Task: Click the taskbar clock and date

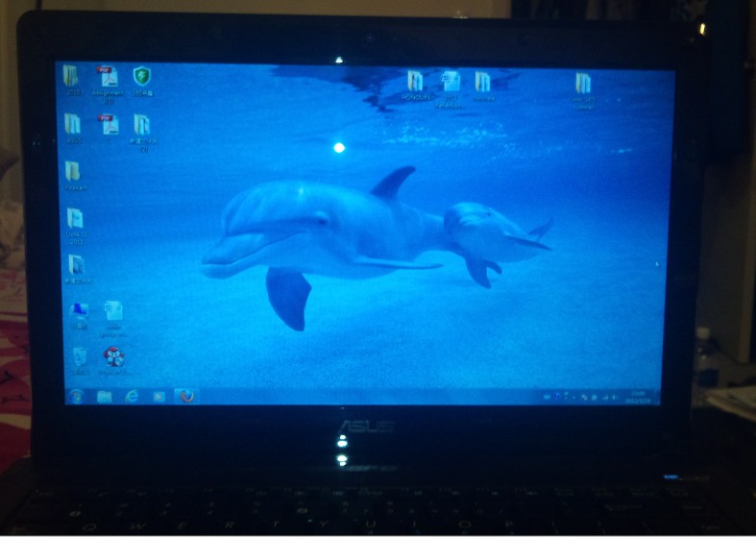Action: click(638, 396)
